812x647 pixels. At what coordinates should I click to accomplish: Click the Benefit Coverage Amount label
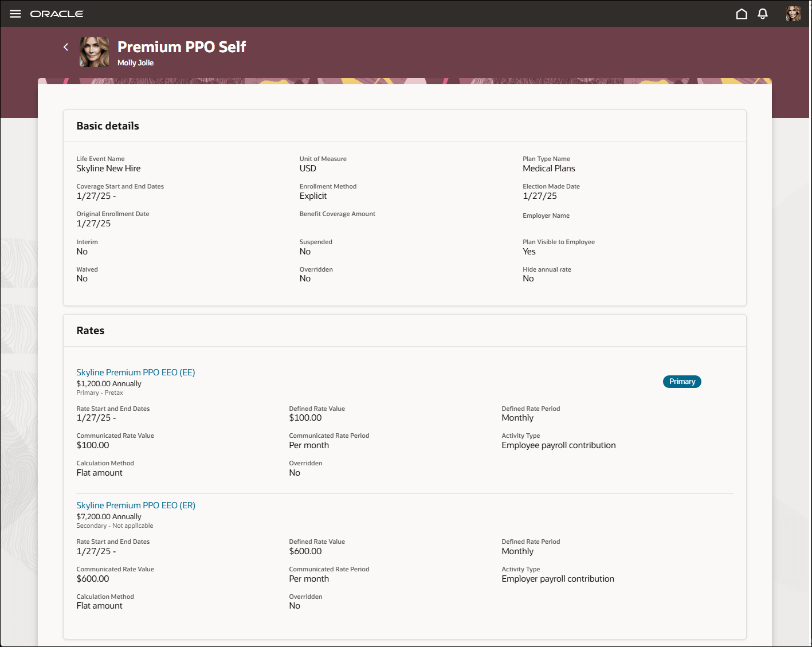[x=338, y=214]
